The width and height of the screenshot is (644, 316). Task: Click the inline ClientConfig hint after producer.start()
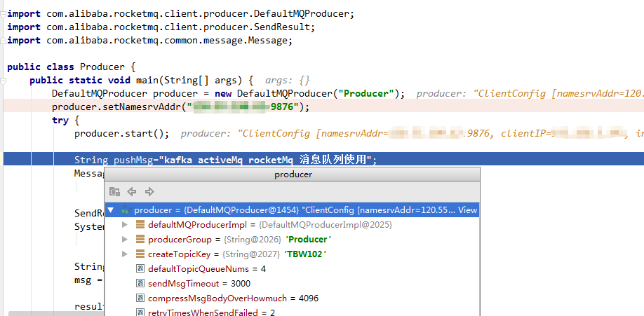(412, 133)
